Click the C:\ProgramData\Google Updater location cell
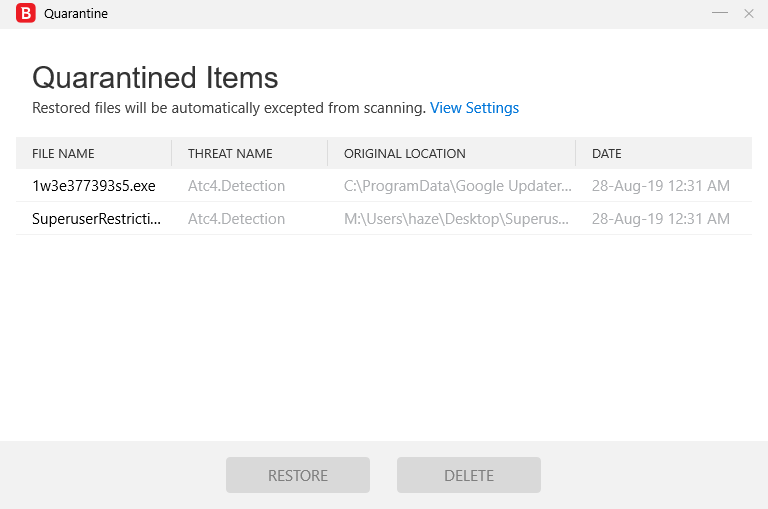Image resolution: width=768 pixels, height=509 pixels. 458,186
